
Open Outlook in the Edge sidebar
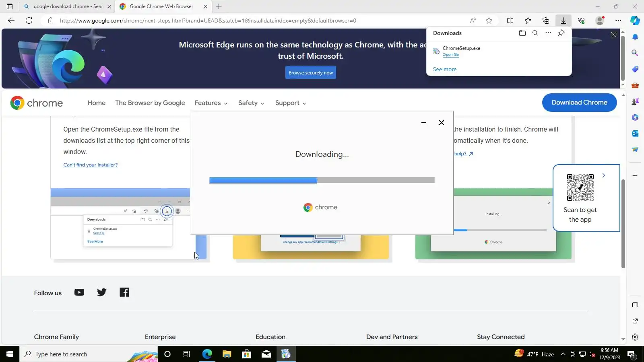(635, 134)
